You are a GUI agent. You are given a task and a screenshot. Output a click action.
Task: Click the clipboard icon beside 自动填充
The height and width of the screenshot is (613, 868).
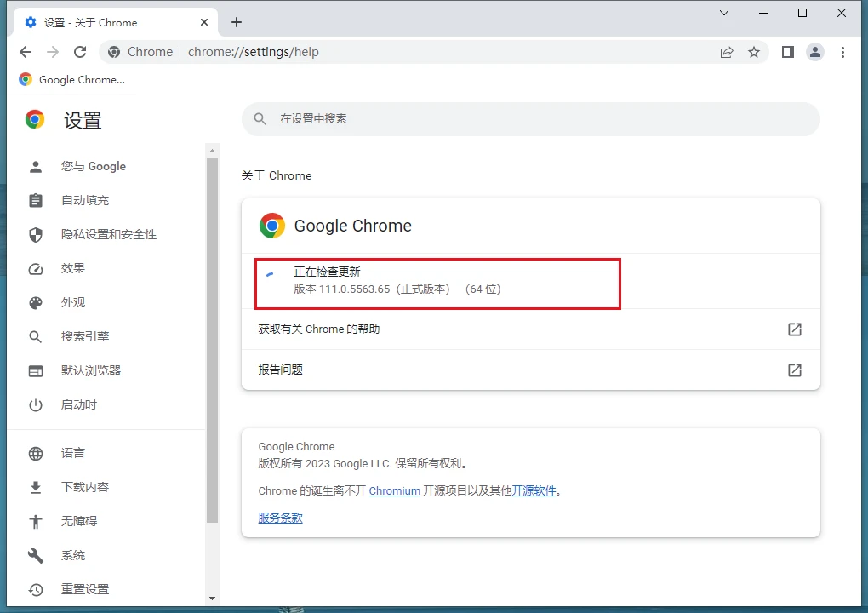click(x=36, y=200)
